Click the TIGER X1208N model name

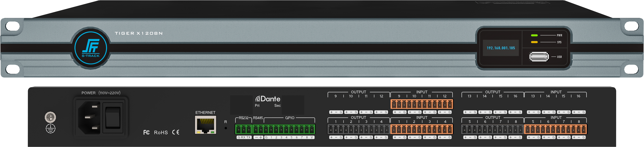coord(139,33)
